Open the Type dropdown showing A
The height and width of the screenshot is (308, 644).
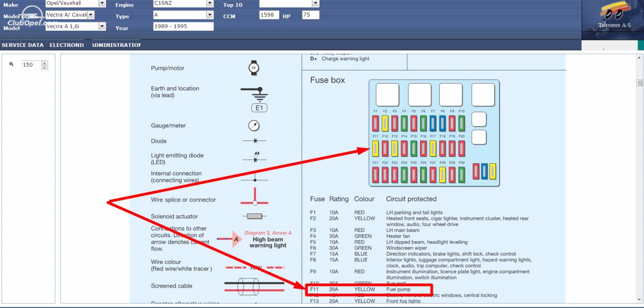210,15
